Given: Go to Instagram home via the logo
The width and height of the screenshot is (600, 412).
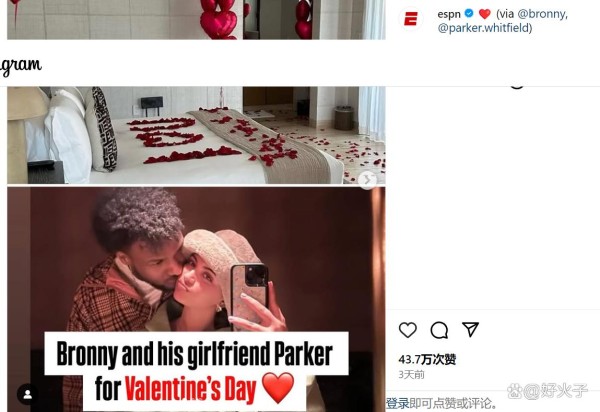Looking at the screenshot, I should [20, 66].
